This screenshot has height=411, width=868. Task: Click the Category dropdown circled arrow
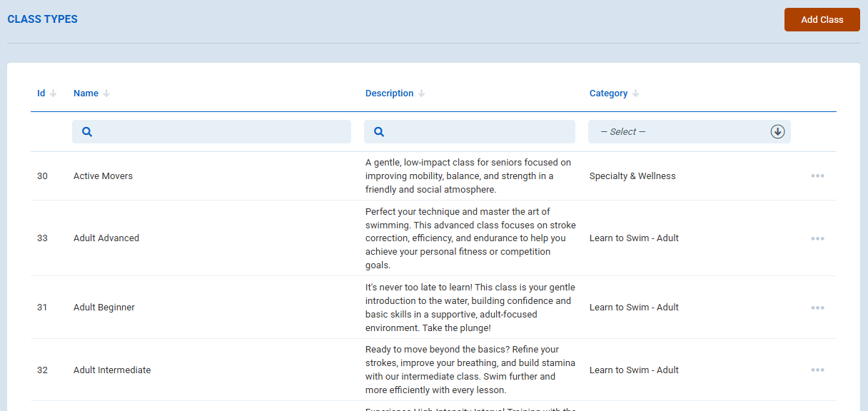(x=777, y=132)
